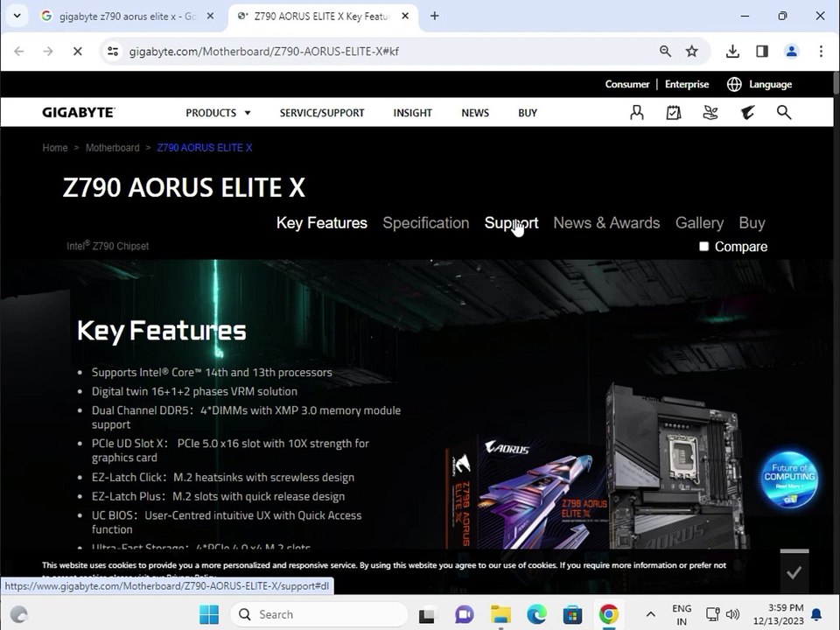Check the Compare checkbox
Screen dimensions: 840x630
click(x=703, y=246)
